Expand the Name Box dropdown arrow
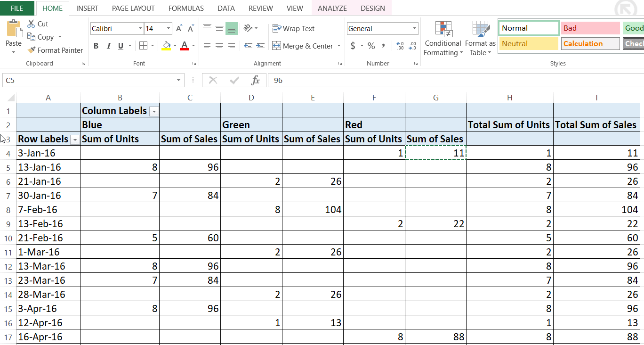Viewport: 644px width, 345px height. pos(178,80)
